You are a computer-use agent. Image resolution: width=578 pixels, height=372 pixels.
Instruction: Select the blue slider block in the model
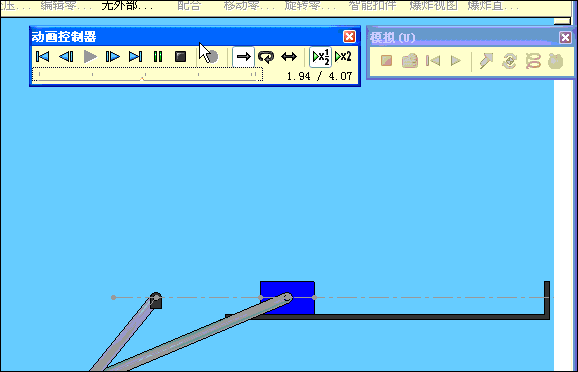pos(302,306)
